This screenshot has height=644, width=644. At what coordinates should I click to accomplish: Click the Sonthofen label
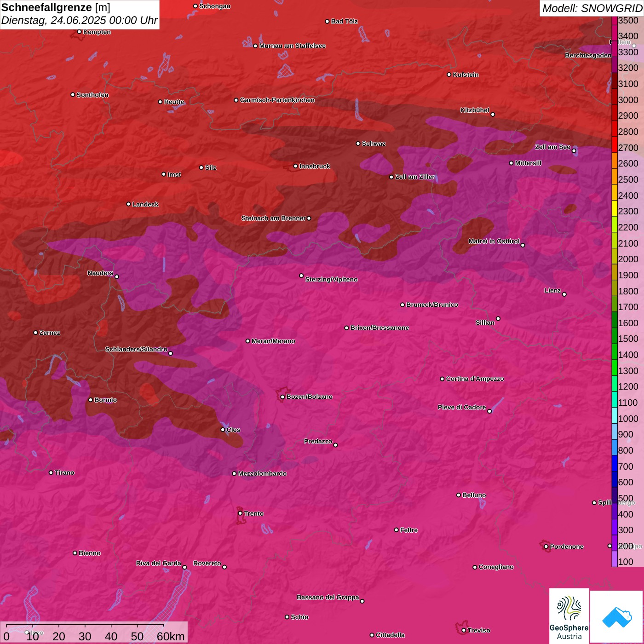92,95
